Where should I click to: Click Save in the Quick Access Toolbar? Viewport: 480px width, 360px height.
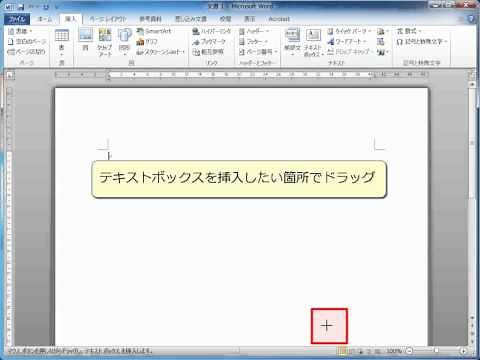(21, 6)
